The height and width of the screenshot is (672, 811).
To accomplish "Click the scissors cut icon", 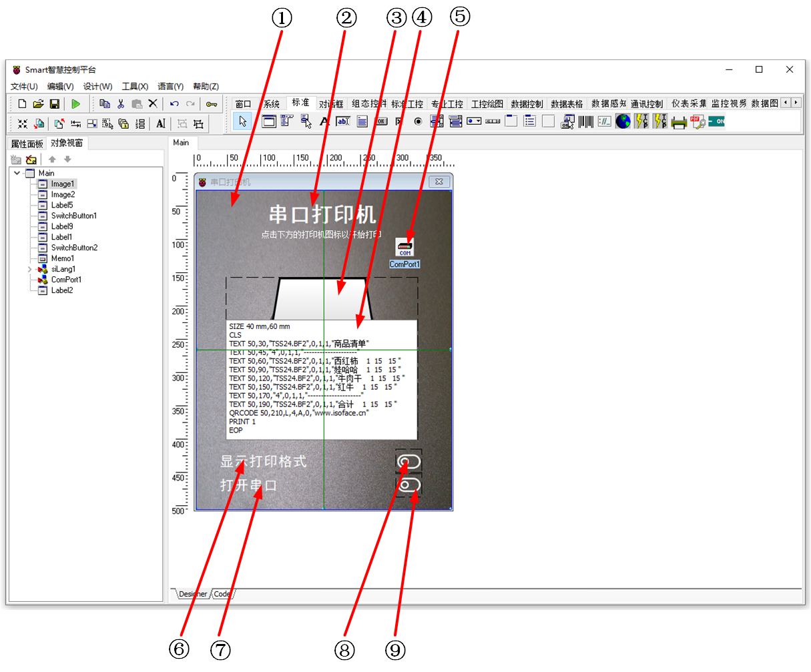I will pyautogui.click(x=121, y=104).
